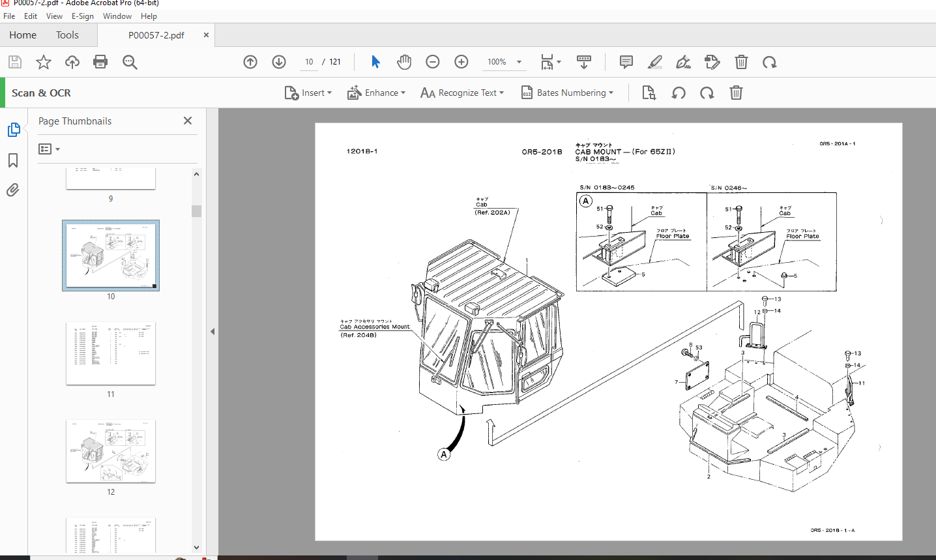Viewport: 936px width, 560px height.
Task: Open the Bookmarks panel icon
Action: tap(13, 160)
